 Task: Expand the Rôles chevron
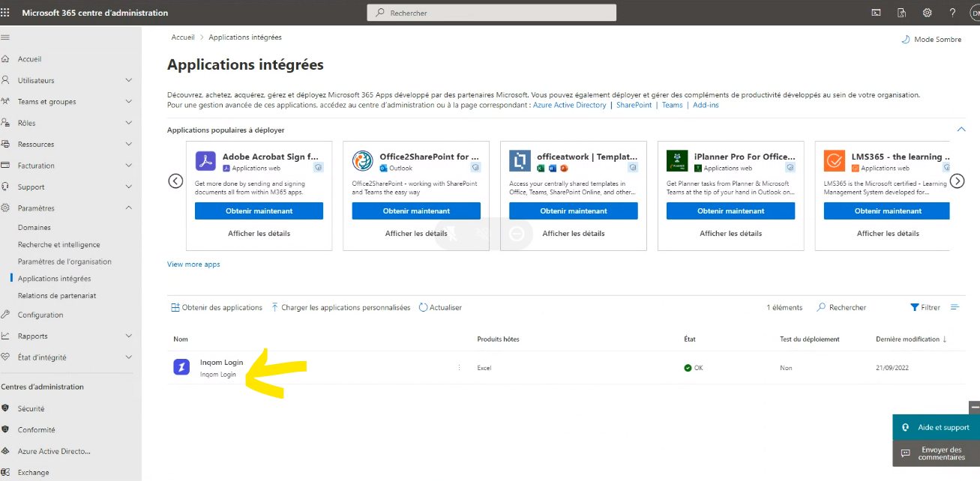(x=129, y=123)
